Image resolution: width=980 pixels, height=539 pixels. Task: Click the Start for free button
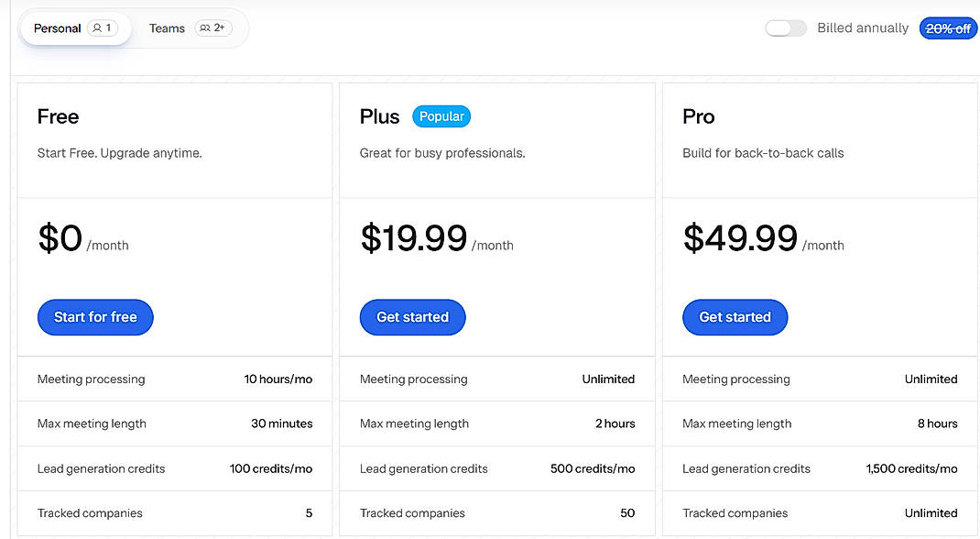click(95, 317)
